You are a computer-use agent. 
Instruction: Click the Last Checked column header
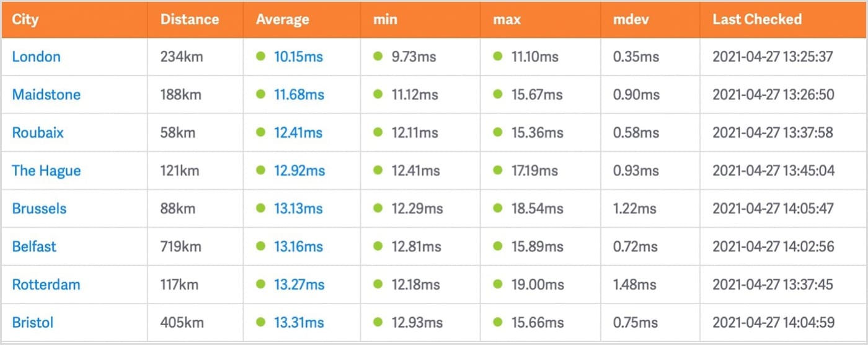[757, 19]
